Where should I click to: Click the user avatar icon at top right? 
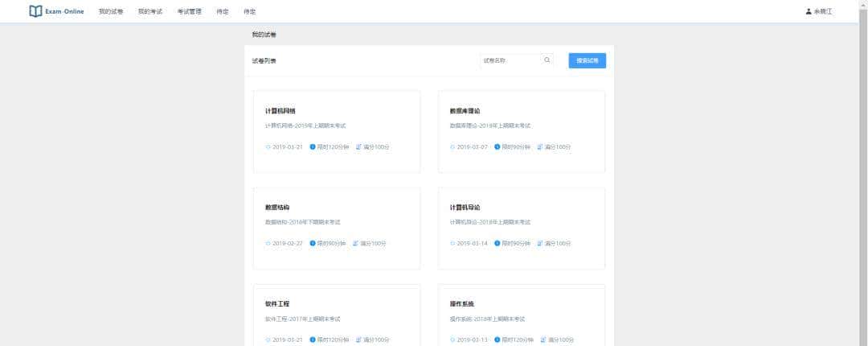coord(809,11)
